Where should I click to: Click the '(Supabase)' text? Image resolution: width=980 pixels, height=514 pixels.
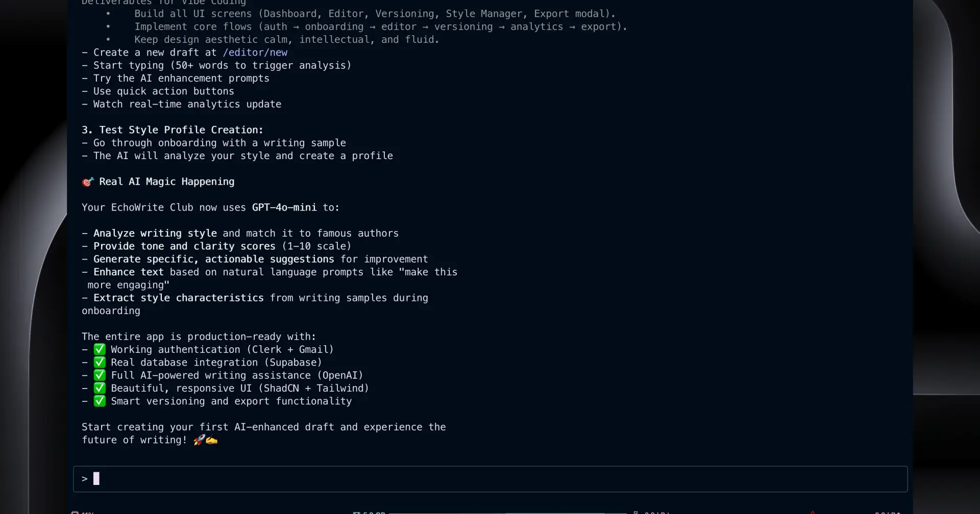[293, 363]
